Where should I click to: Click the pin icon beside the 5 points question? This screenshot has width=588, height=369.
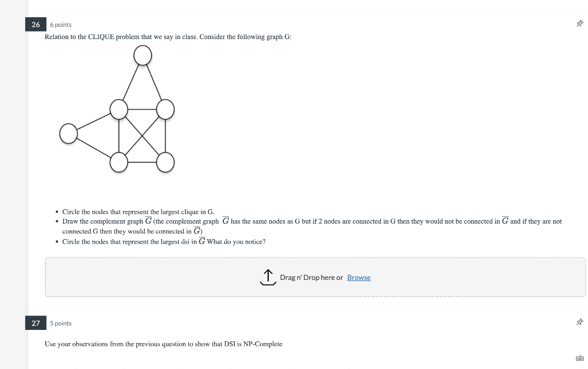(579, 322)
